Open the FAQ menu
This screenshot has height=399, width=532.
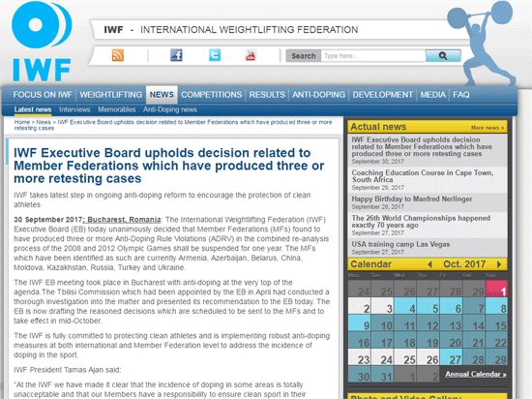(x=461, y=95)
